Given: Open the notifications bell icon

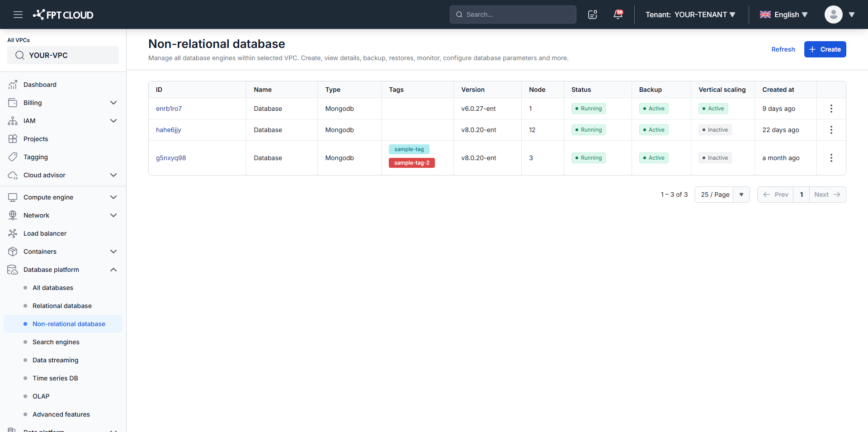Looking at the screenshot, I should (618, 14).
